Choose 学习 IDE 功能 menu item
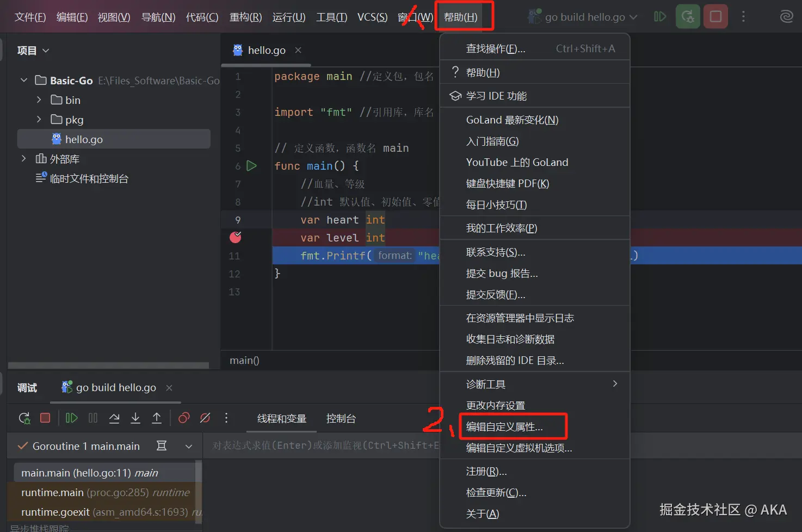 [534, 96]
